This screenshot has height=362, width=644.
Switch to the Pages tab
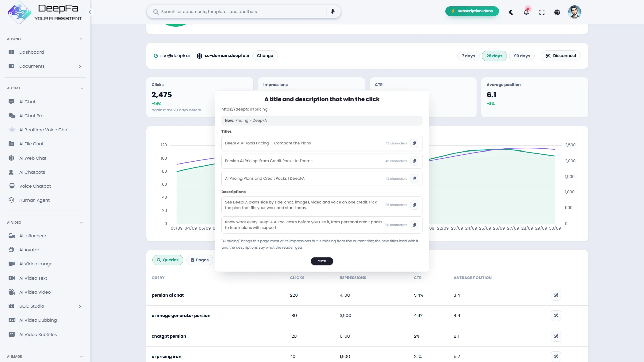click(x=200, y=260)
